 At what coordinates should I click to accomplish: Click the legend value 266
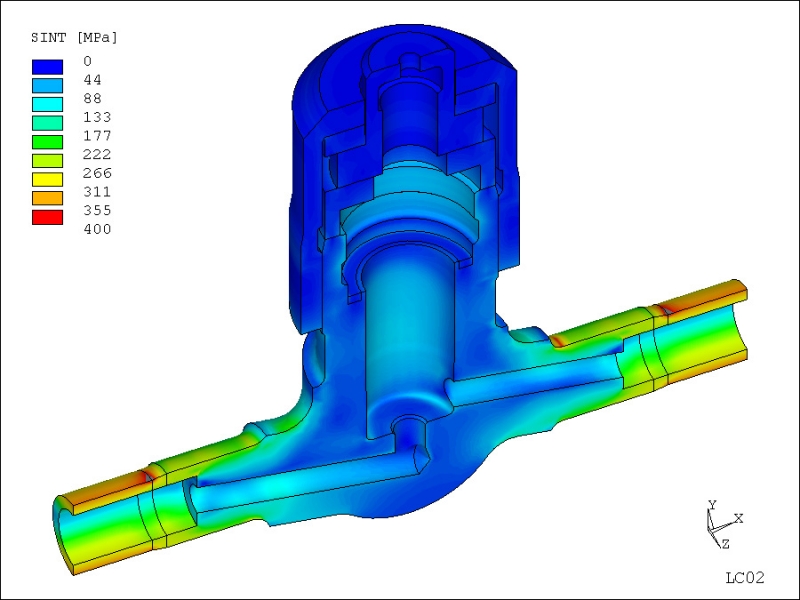coord(97,173)
